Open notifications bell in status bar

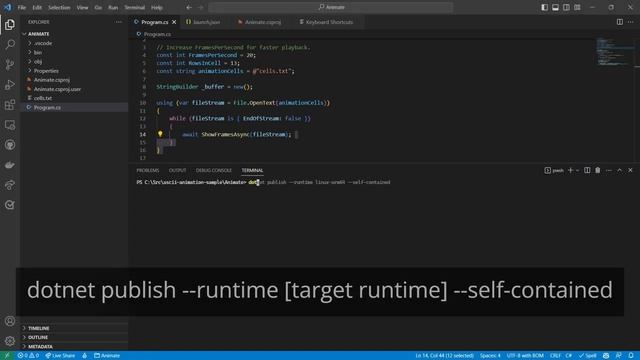631,356
